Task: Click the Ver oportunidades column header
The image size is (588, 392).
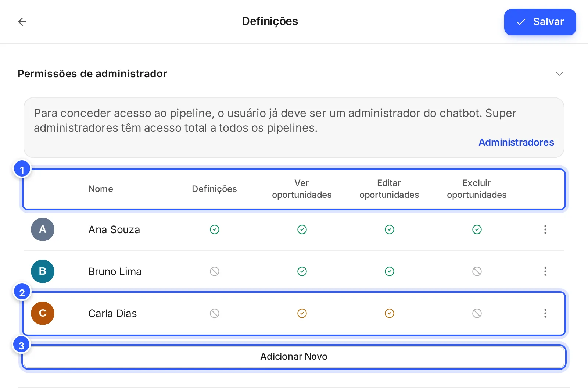Action: tap(302, 189)
